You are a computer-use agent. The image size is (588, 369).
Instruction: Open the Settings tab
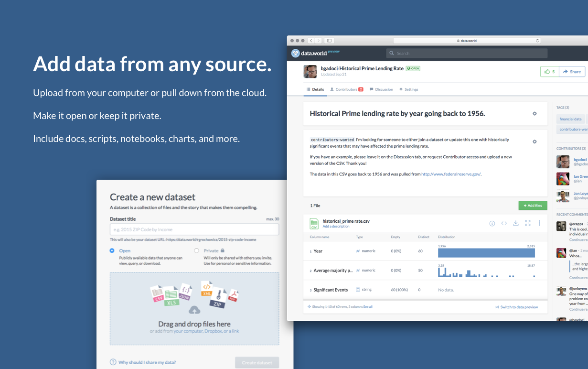coord(409,89)
